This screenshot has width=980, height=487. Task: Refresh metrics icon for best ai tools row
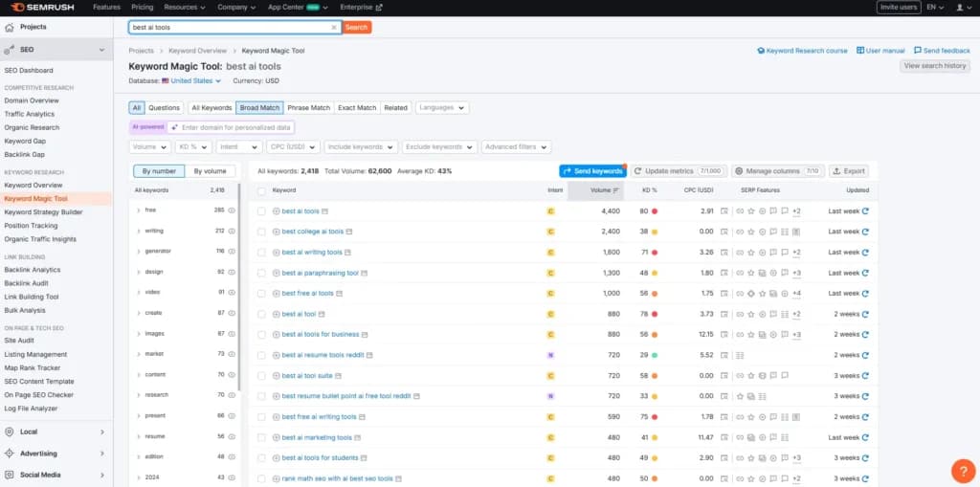pyautogui.click(x=865, y=211)
